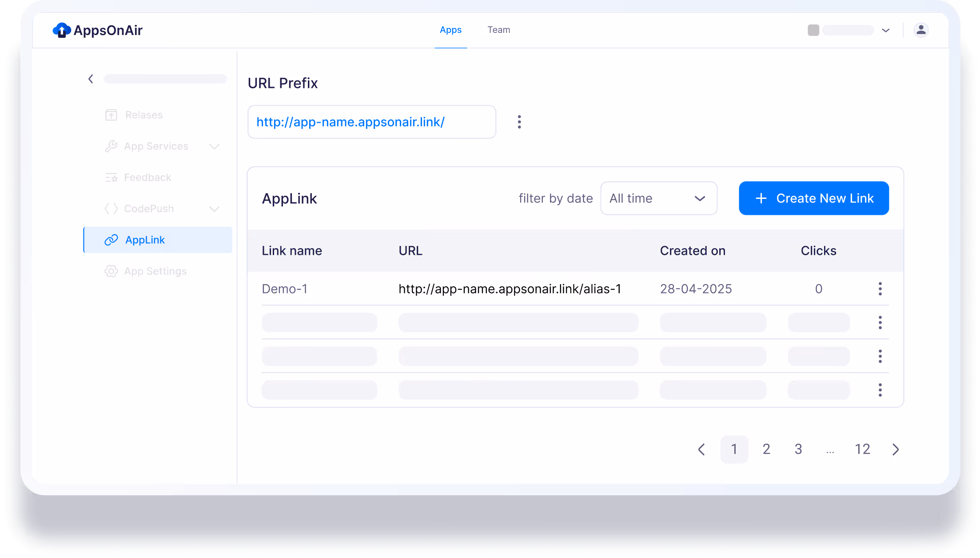Click the AppLink chain icon
Screen dimensions: 980x558
tap(111, 240)
